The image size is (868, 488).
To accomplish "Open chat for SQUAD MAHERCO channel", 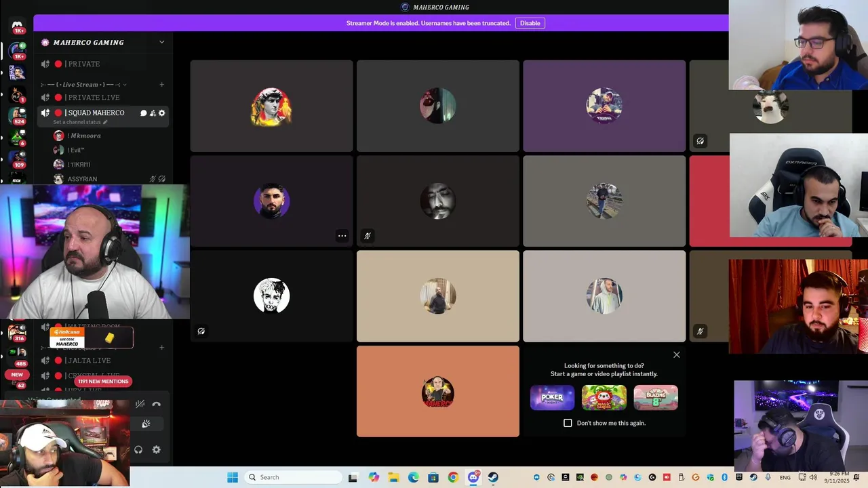I will [x=143, y=113].
